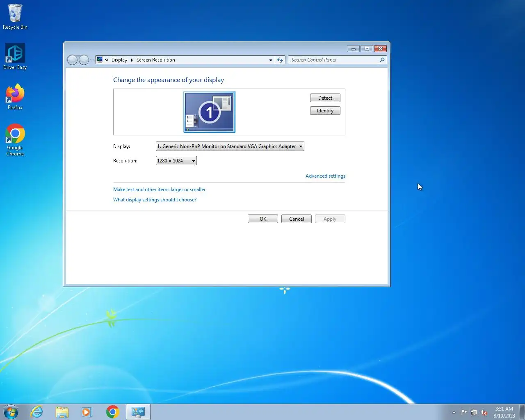This screenshot has width=525, height=420.
Task: Expand the Display monitor dropdown
Action: point(230,146)
